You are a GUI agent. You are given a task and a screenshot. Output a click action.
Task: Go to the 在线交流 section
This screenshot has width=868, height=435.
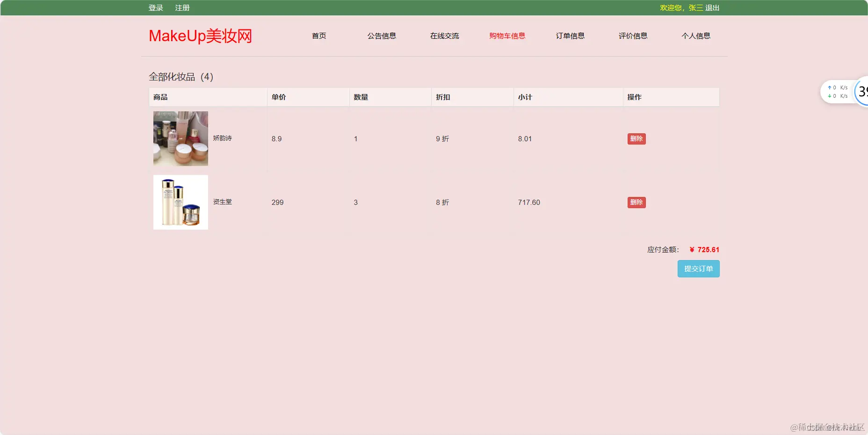tap(445, 36)
